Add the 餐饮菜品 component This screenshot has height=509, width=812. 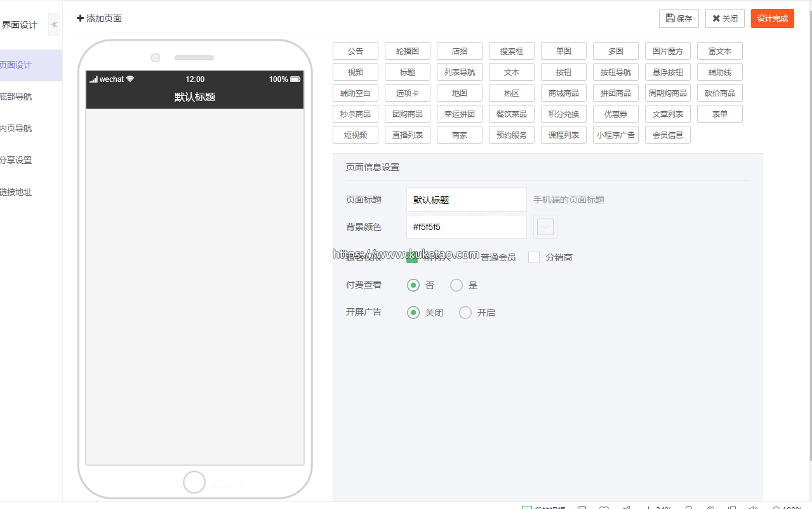click(x=512, y=114)
